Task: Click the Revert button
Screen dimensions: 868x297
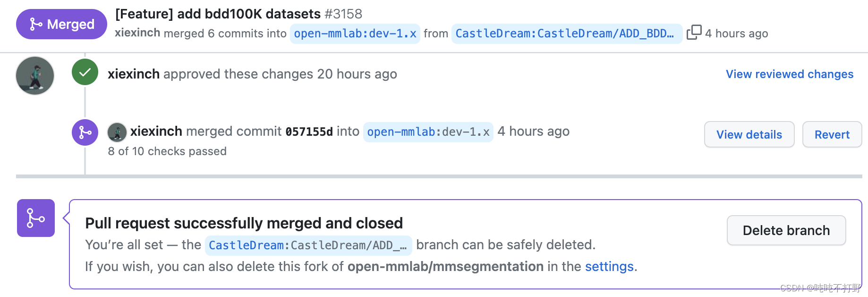Action: coord(832,134)
